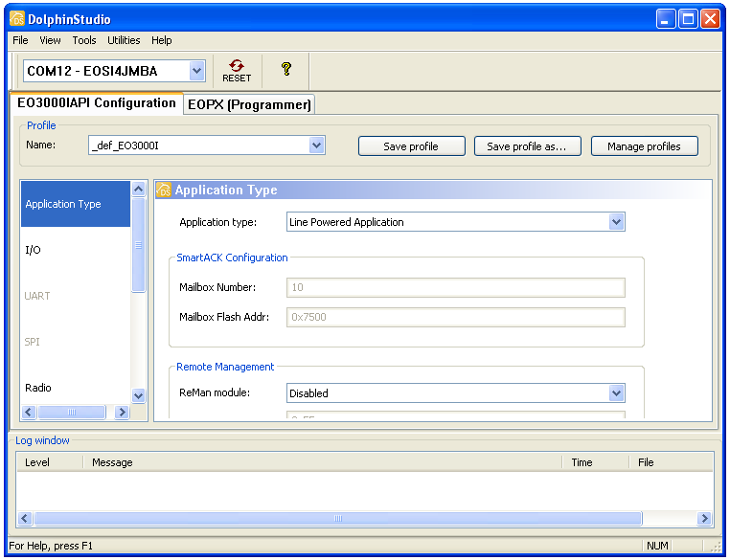Open the Tools menu

tap(84, 40)
